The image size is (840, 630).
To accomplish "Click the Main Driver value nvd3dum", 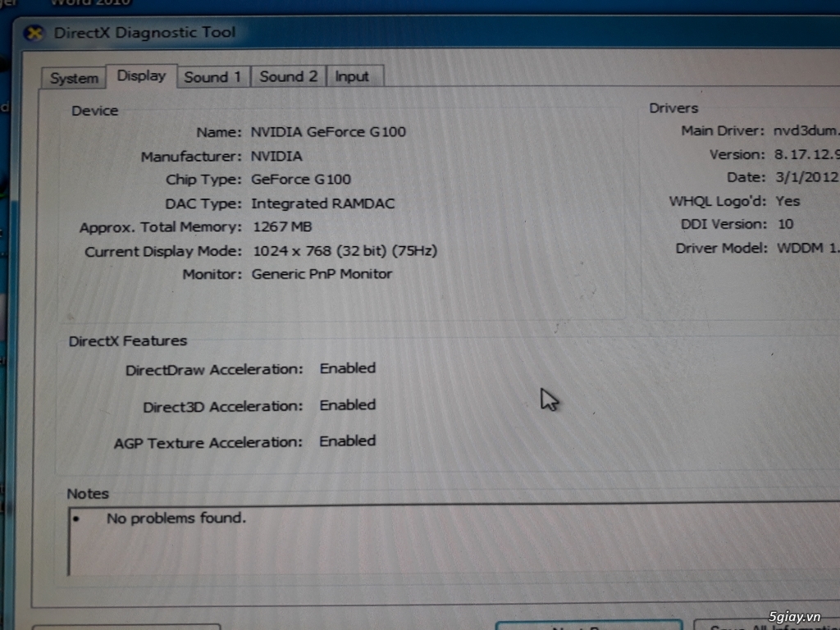I will point(806,130).
